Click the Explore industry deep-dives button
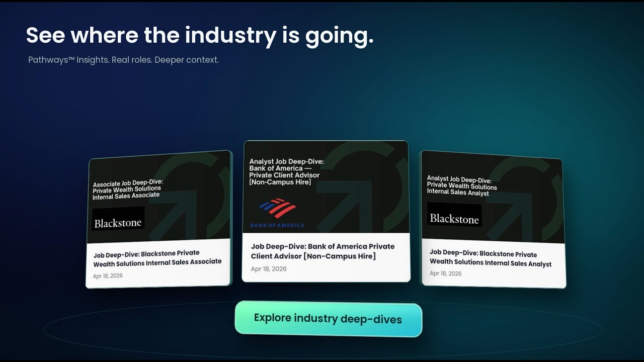 pos(328,319)
